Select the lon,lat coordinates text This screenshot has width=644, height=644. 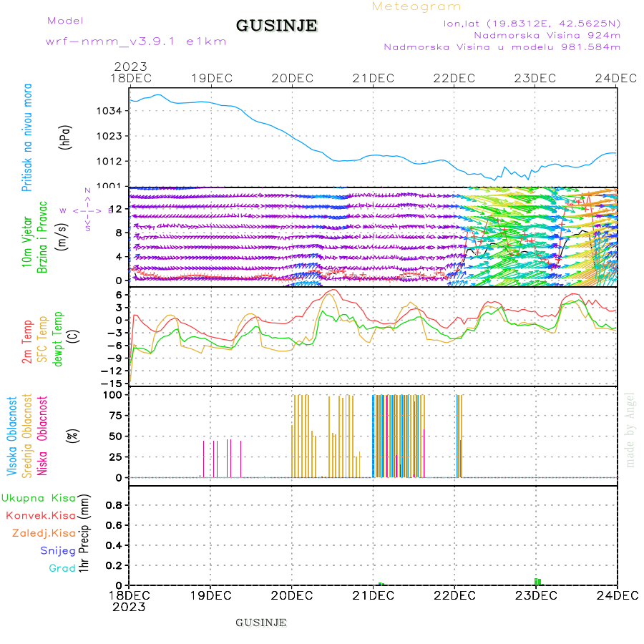532,24
